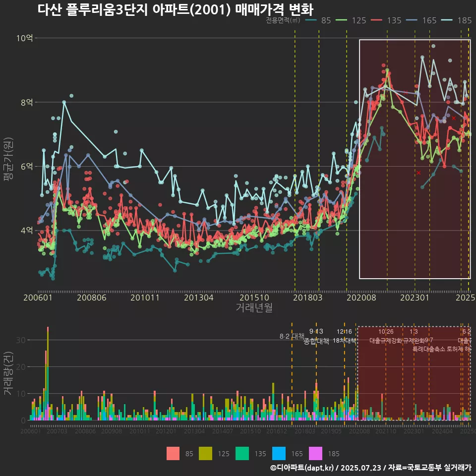Click the '자료=국토교통부 실거래가' source text
Screen dimensions: 476x476
click(x=429, y=468)
